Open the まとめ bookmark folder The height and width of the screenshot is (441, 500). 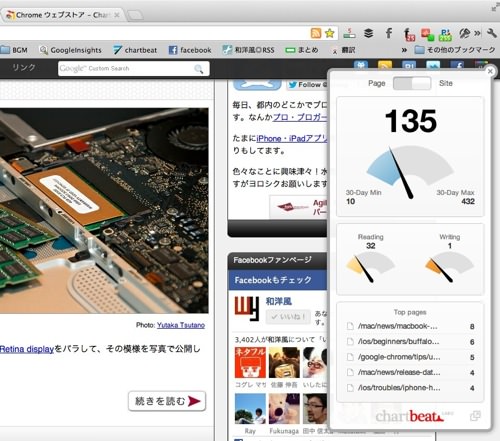[302, 50]
